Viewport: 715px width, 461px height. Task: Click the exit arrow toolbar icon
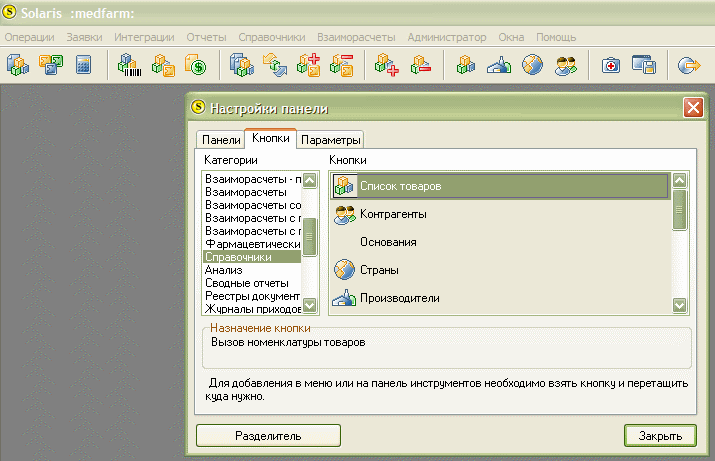pos(689,65)
